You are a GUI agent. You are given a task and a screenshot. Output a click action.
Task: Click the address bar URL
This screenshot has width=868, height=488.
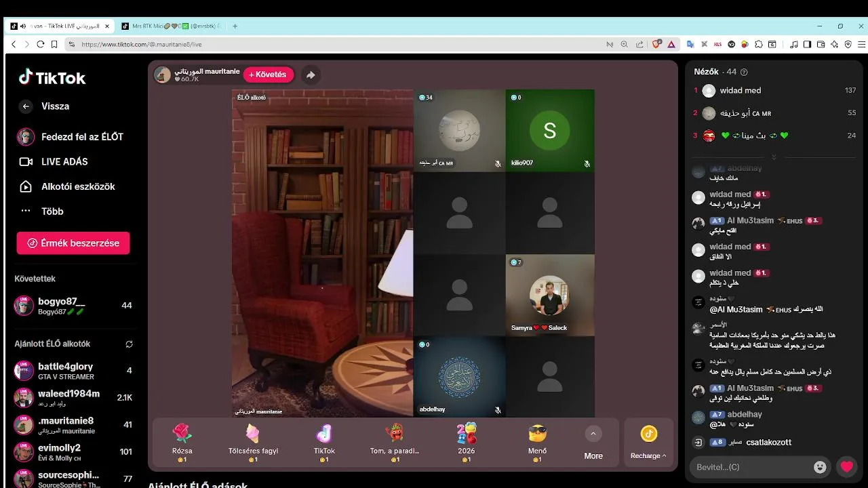point(141,44)
